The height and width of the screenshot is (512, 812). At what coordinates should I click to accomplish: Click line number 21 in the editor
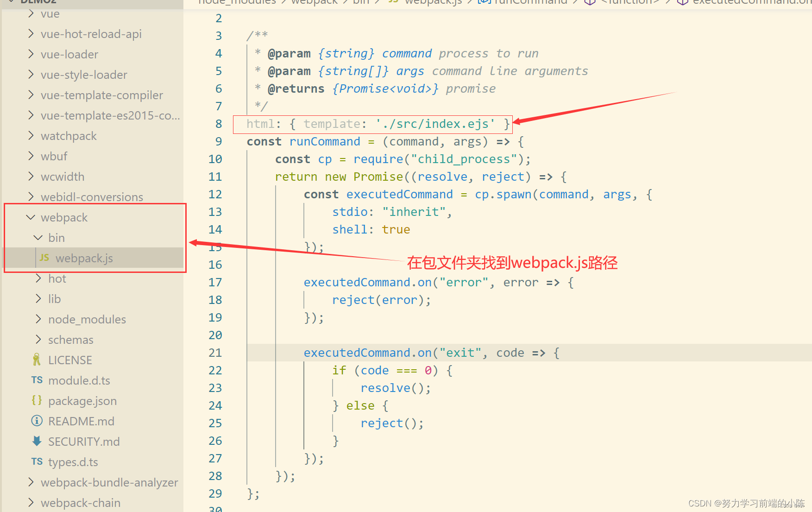[x=215, y=353]
